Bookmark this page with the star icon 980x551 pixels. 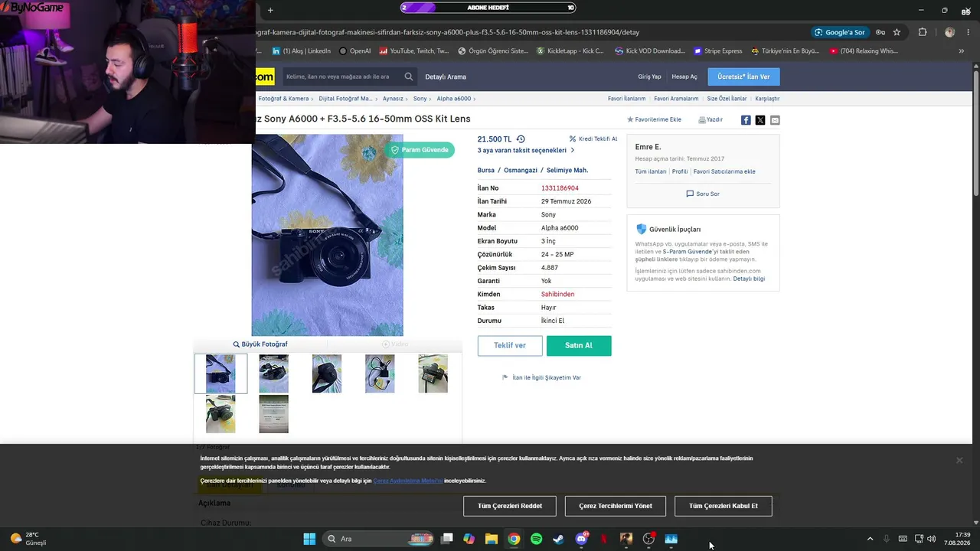point(897,32)
